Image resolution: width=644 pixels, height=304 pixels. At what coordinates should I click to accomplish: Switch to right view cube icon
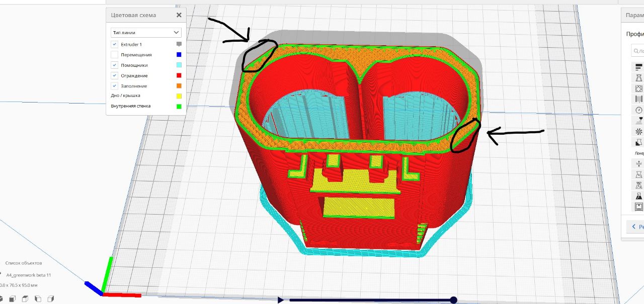point(50,298)
